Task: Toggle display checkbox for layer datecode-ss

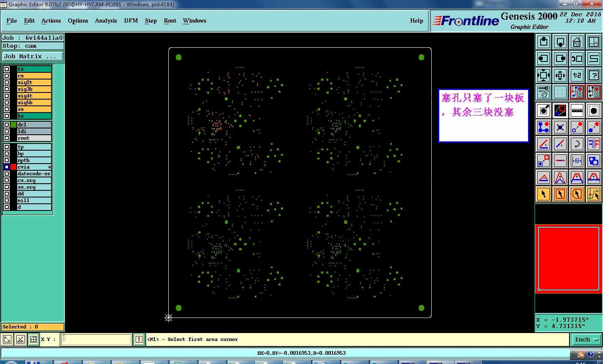Action: 7,174
